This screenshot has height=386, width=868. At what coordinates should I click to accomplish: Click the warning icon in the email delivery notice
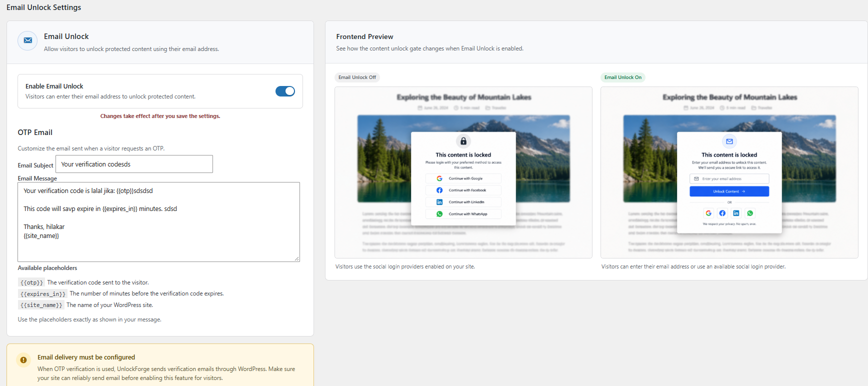coord(23,360)
